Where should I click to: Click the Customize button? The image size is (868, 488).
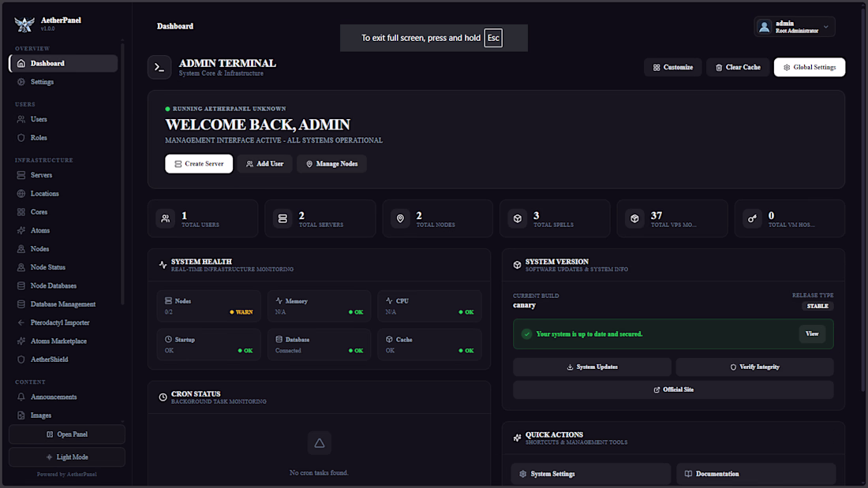click(x=672, y=68)
